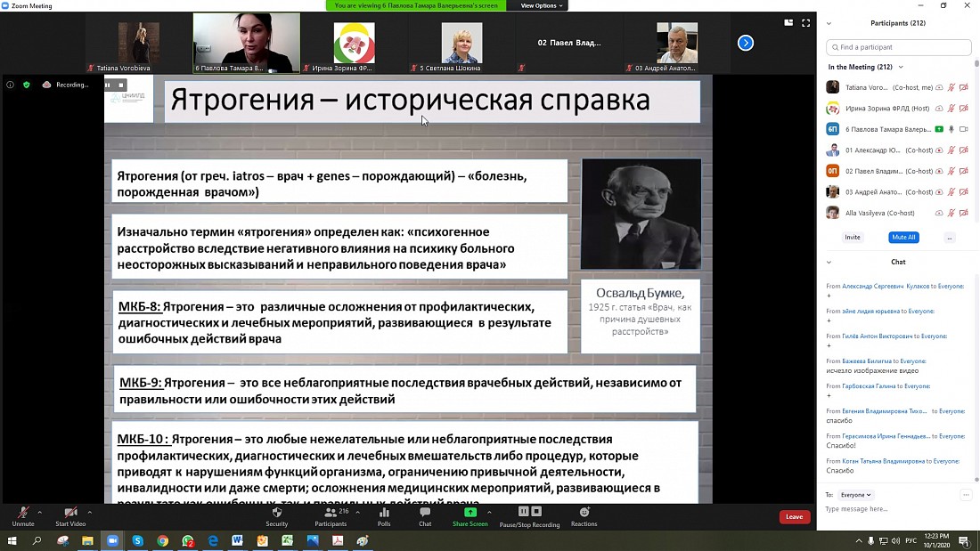Image resolution: width=980 pixels, height=551 pixels.
Task: Click sender Гарбовская Галина in chat
Action: [x=869, y=386]
